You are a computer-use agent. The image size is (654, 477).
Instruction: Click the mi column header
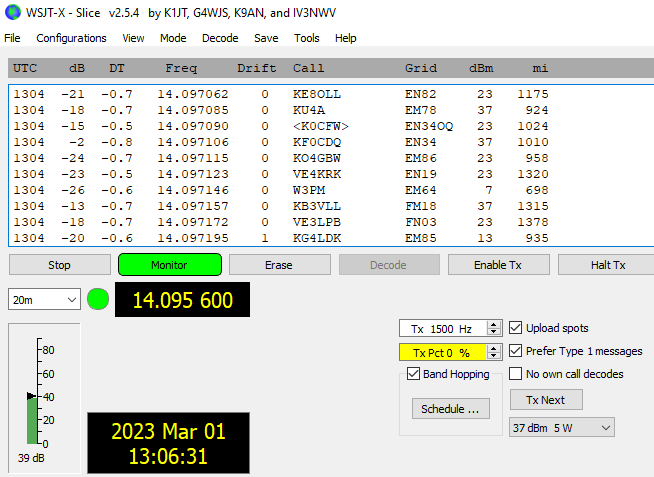coord(540,68)
